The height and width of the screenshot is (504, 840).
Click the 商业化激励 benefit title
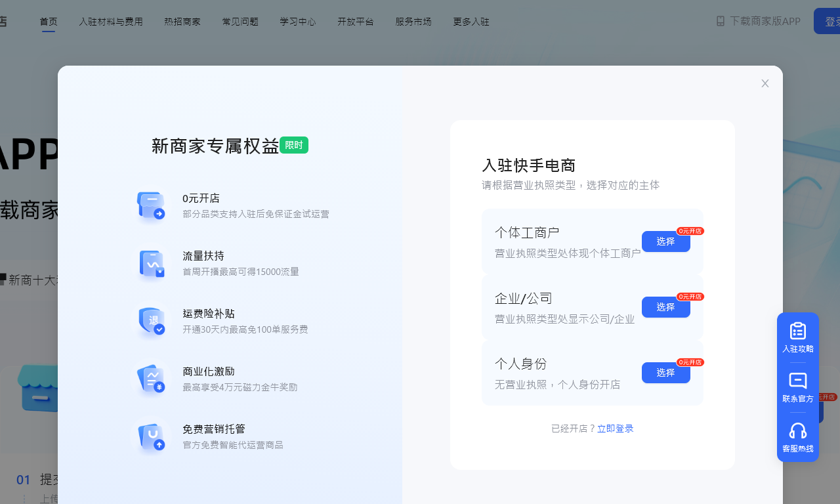point(209,371)
